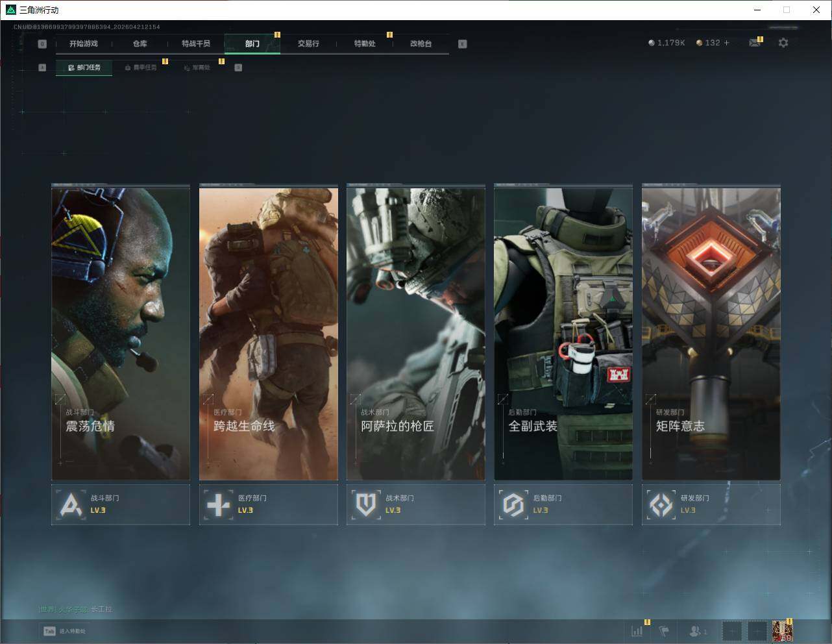Click the D key hint after the sub-tabs
832x644 pixels.
238,68
